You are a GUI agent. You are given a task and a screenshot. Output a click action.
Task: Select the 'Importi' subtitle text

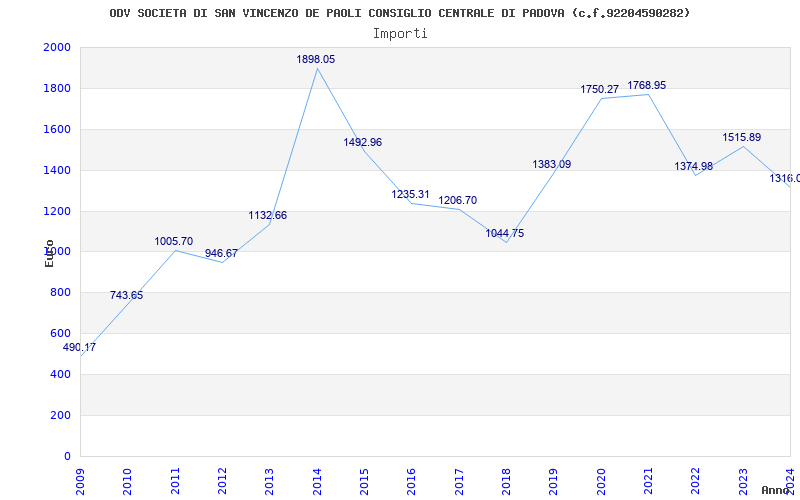[x=400, y=34]
